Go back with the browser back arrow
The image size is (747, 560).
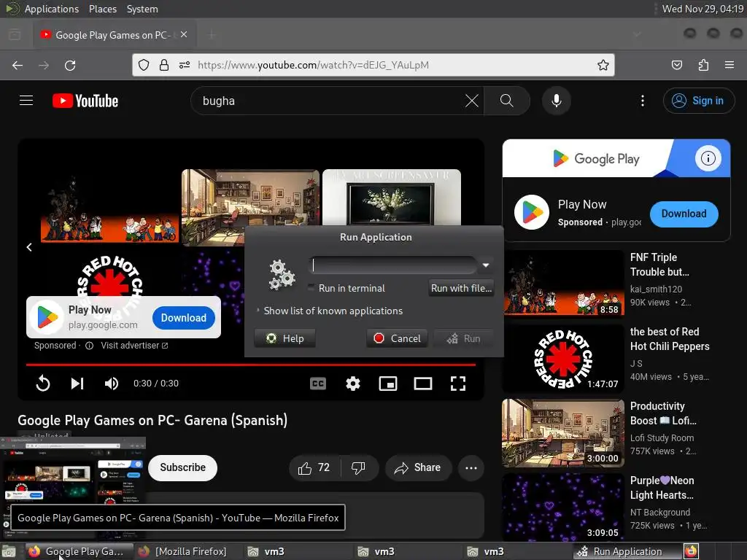point(18,65)
